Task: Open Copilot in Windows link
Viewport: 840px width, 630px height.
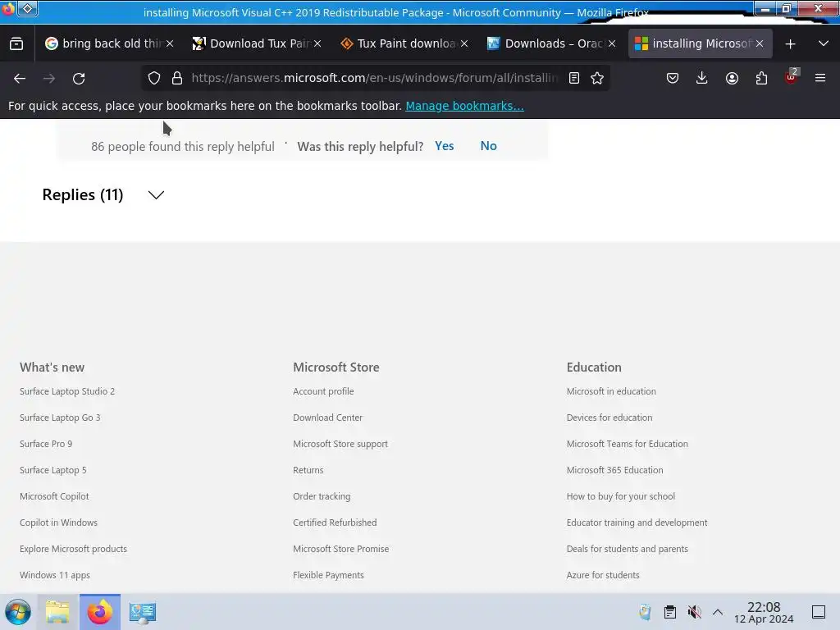Action: pyautogui.click(x=58, y=523)
